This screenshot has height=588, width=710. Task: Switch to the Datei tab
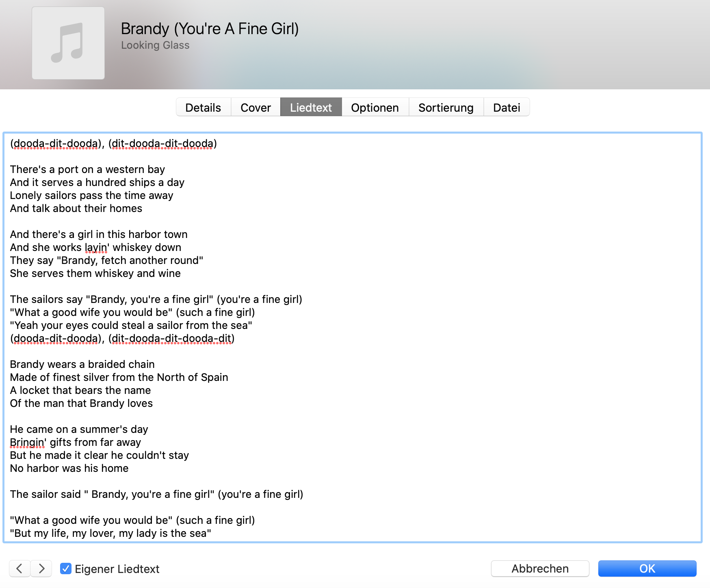507,107
